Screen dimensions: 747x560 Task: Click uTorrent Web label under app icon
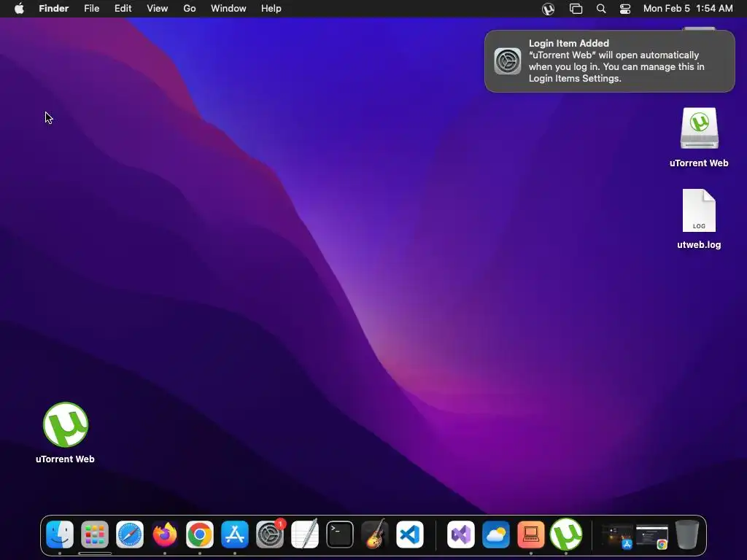[65, 459]
